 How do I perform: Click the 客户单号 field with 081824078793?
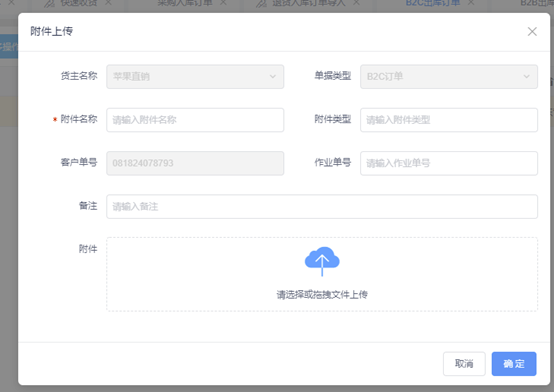click(195, 163)
